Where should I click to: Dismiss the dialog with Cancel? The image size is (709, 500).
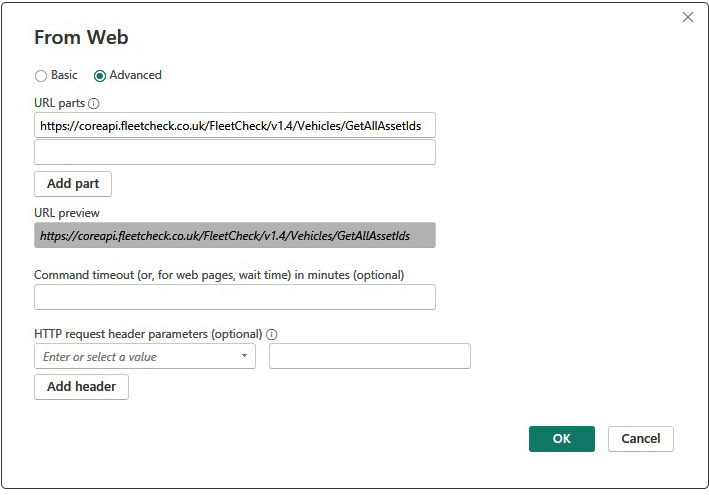[640, 439]
